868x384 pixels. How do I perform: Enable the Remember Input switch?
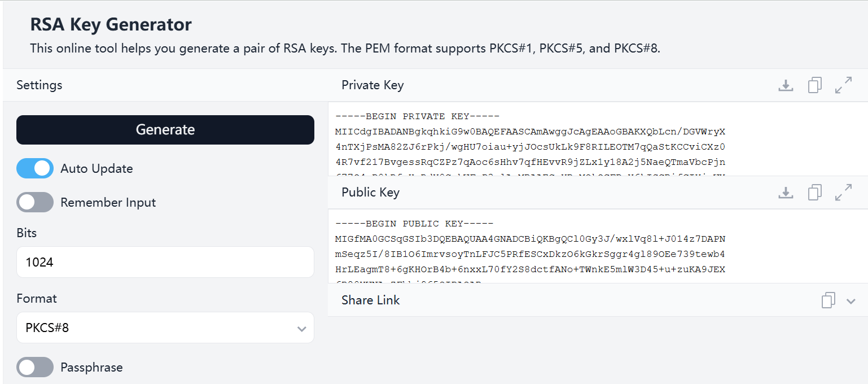pyautogui.click(x=35, y=202)
